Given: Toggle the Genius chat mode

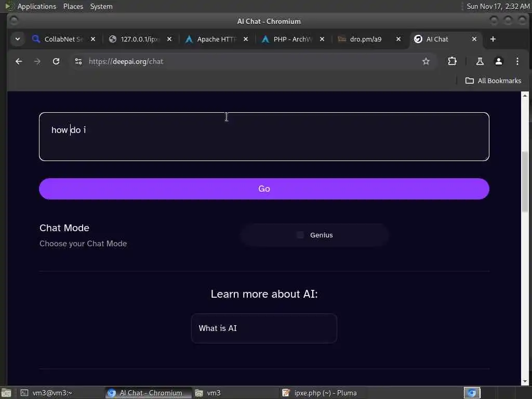Looking at the screenshot, I should pos(314,235).
